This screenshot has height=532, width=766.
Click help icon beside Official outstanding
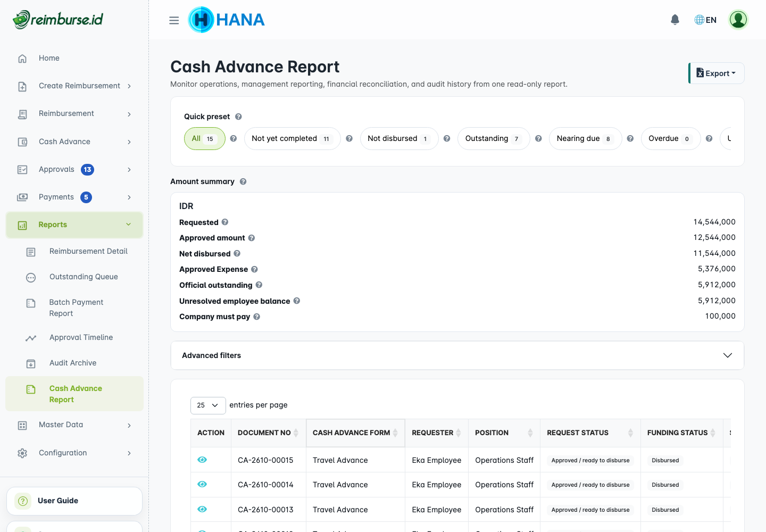pyautogui.click(x=259, y=285)
